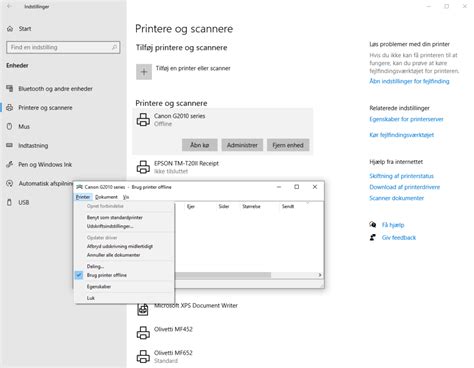This screenshot has height=368, width=474.
Task: Click the queue window horizontal scrollbar thumb
Action: coord(223,275)
